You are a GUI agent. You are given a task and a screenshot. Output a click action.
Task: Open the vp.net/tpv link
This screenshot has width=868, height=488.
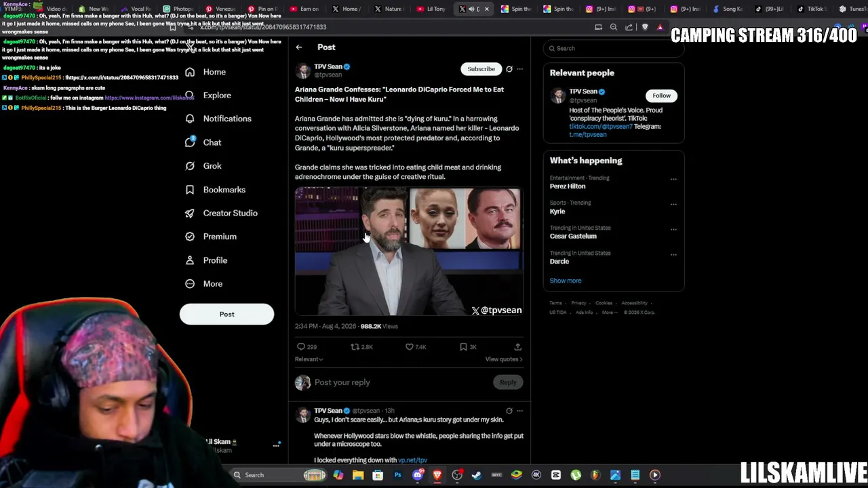[x=412, y=460]
